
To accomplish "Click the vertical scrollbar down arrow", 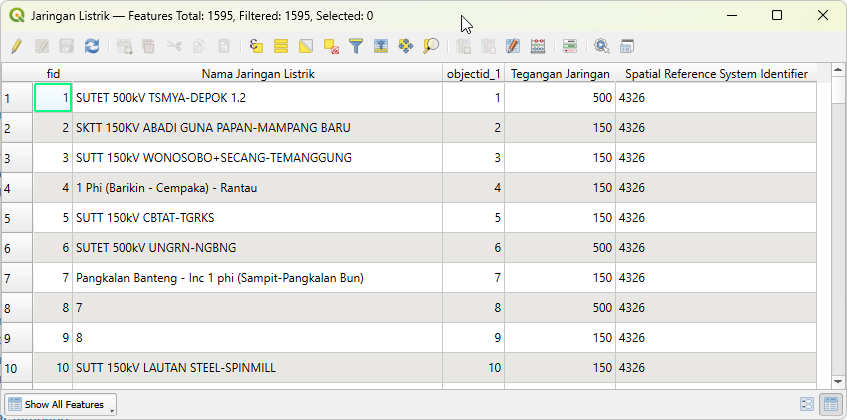I will point(838,382).
